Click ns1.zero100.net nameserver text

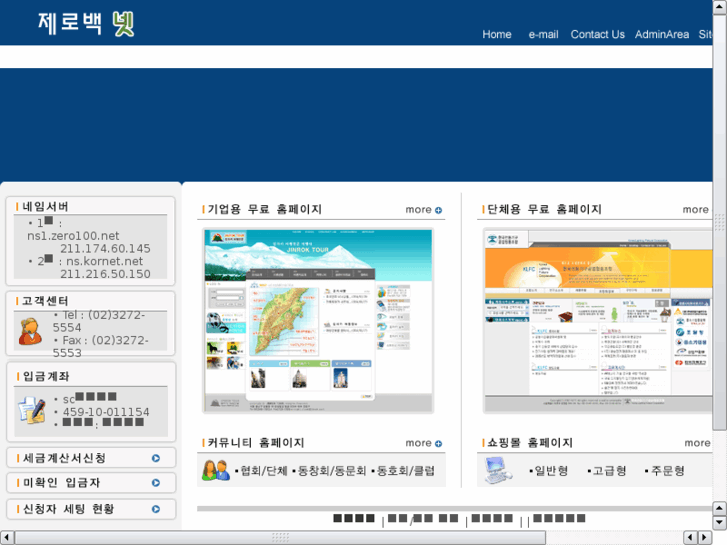pyautogui.click(x=73, y=236)
